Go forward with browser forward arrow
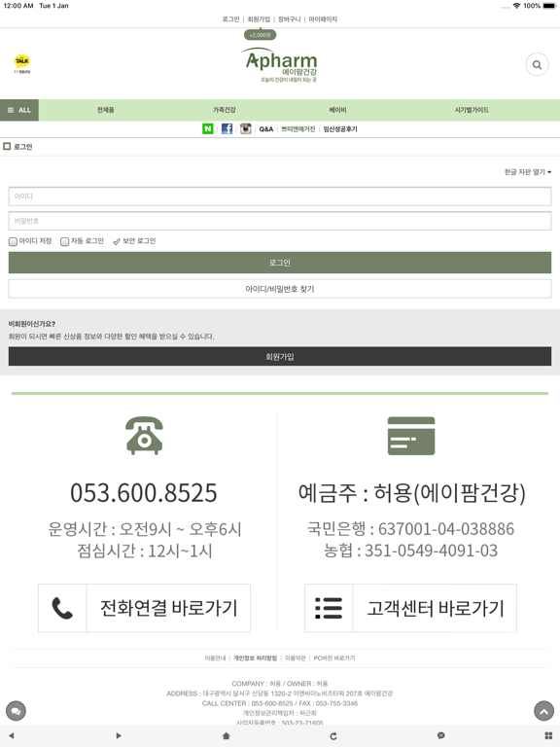This screenshot has height=747, width=560. (119, 735)
